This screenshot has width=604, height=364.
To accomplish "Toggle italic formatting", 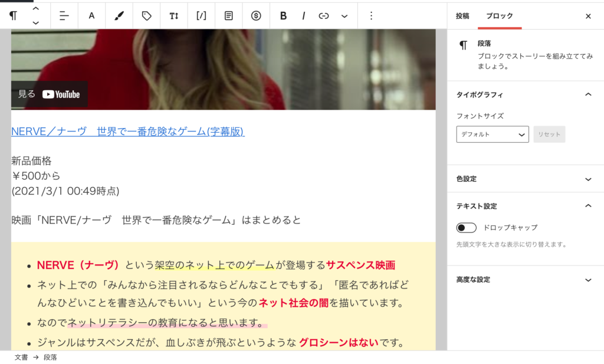I will [x=304, y=16].
